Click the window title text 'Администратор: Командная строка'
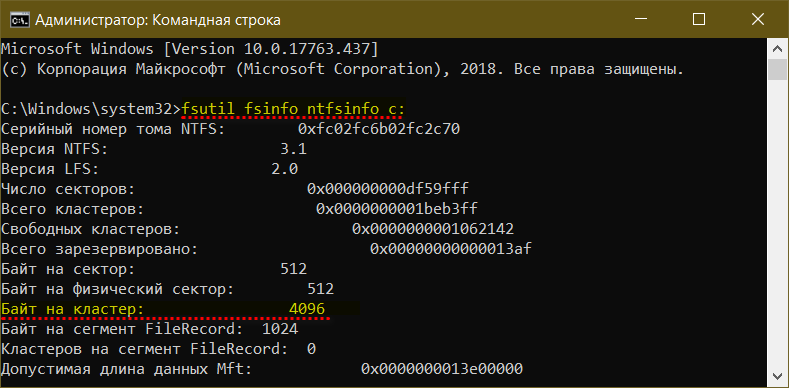Image resolution: width=789 pixels, height=388 pixels. click(157, 20)
